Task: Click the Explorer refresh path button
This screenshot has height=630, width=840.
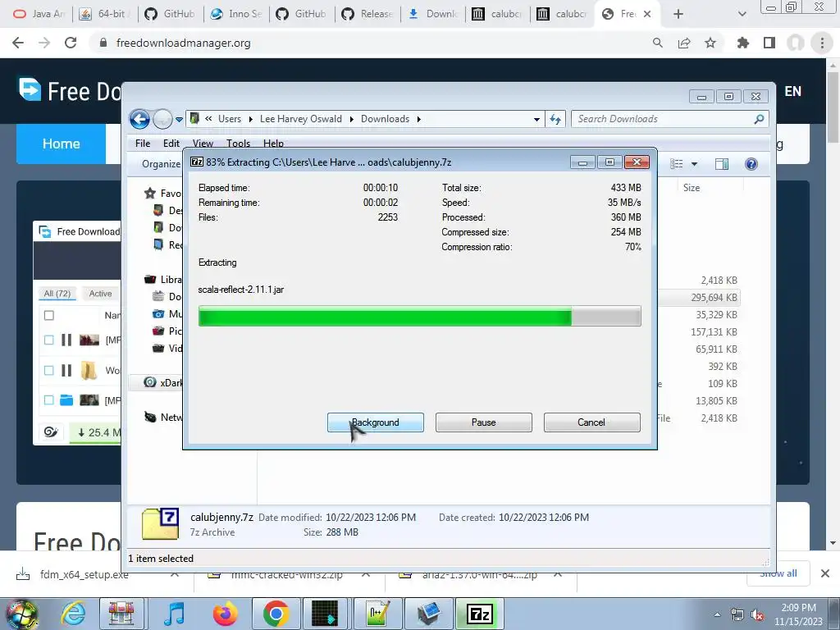Action: coord(555,120)
